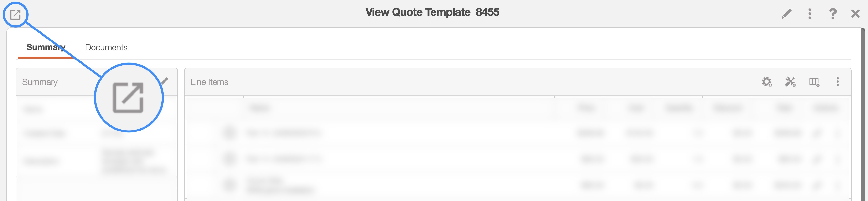This screenshot has width=868, height=201.
Task: Click the Summary panel heading text
Action: click(40, 82)
